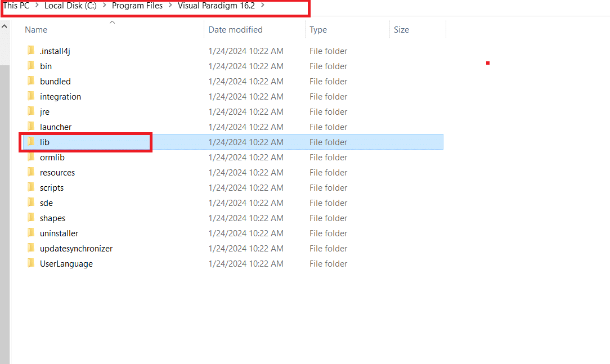The height and width of the screenshot is (364, 610).
Task: Click the File folder type for scripts
Action: point(328,188)
